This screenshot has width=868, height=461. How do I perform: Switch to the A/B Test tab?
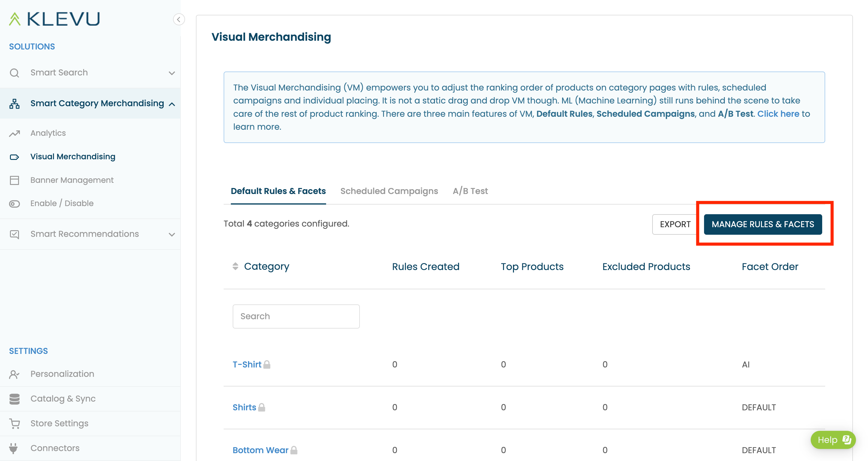click(x=470, y=191)
